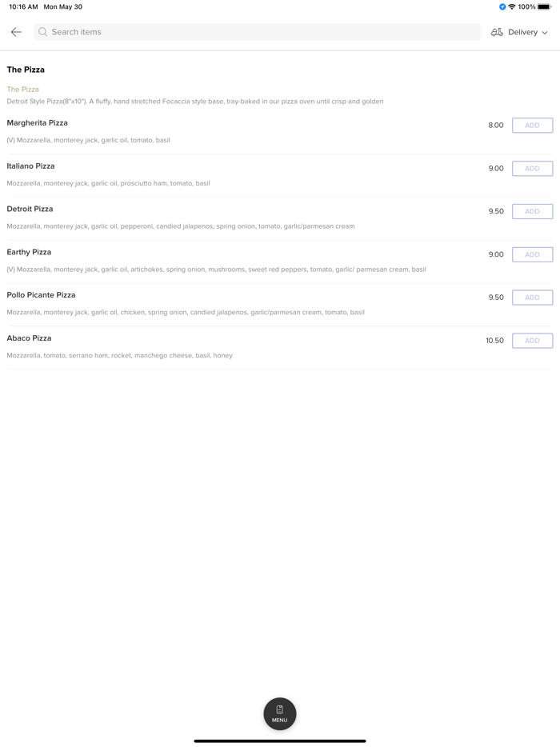
Task: Tap the home indicator bar
Action: coord(280,741)
